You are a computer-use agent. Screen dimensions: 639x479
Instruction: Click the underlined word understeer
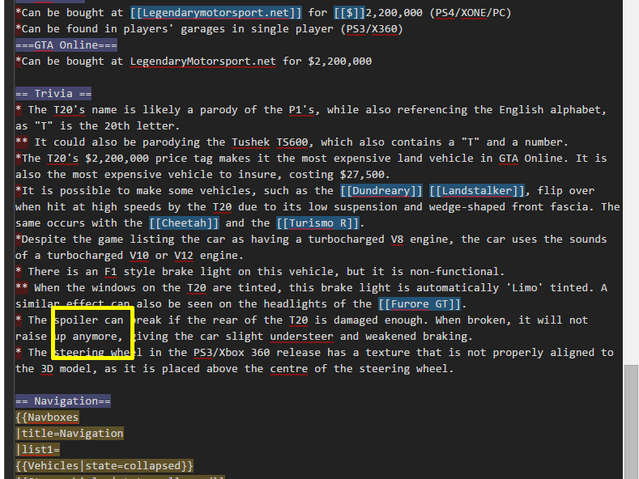point(302,336)
